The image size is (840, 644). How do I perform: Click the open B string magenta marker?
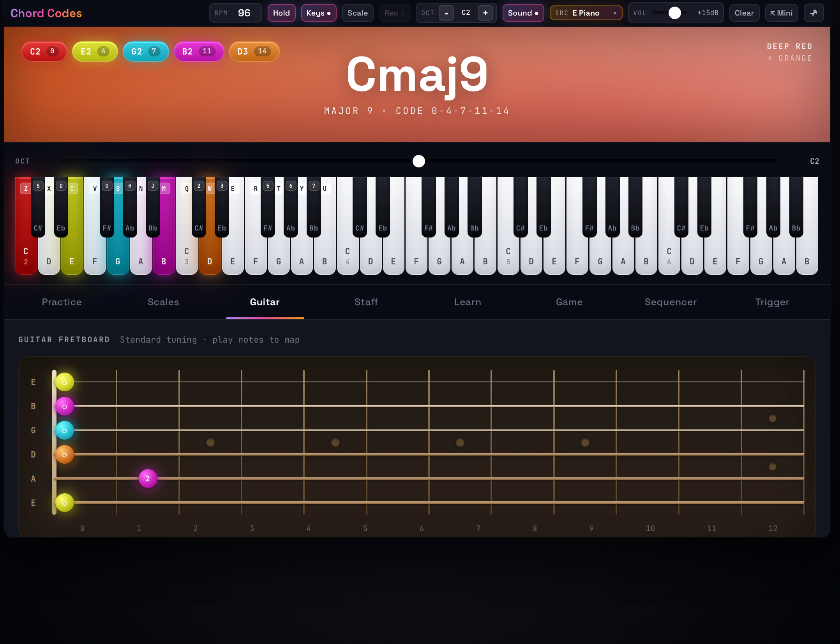pos(65,406)
